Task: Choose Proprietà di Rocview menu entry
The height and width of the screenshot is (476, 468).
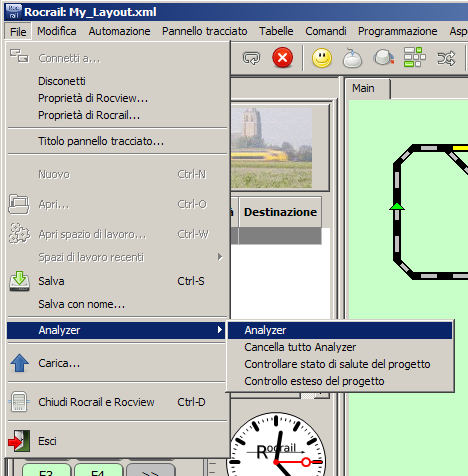Action: (117, 98)
